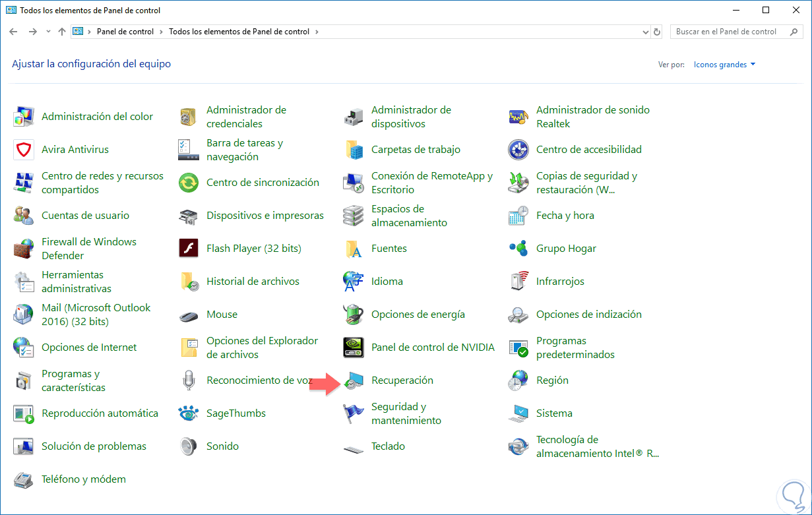Open the Centro de accesibilidad icon
Image resolution: width=812 pixels, height=515 pixels.
coord(518,150)
